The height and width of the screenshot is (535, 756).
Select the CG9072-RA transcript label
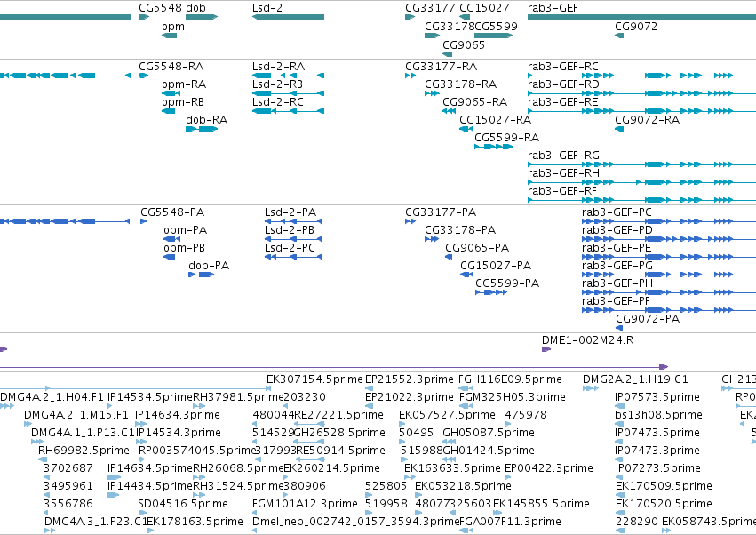[647, 120]
